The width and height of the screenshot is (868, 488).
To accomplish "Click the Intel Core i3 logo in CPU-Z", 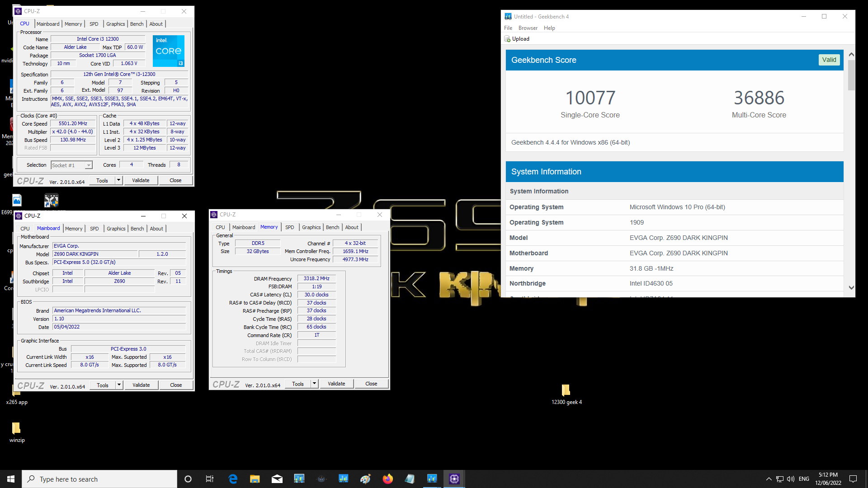I will 169,51.
